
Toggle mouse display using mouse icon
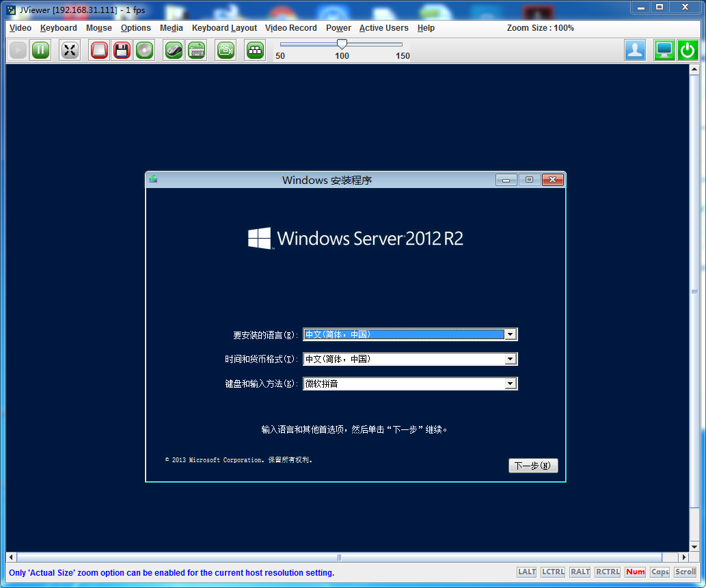(174, 51)
